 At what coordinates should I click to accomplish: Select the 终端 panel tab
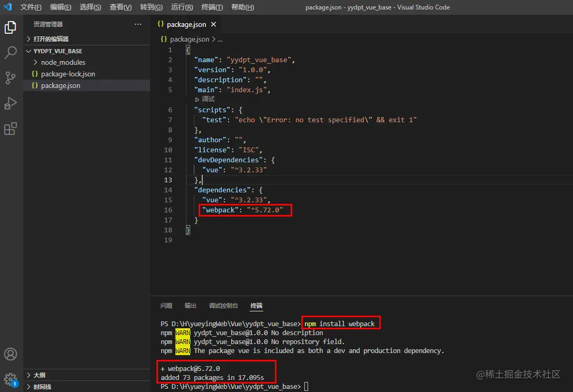click(x=256, y=306)
